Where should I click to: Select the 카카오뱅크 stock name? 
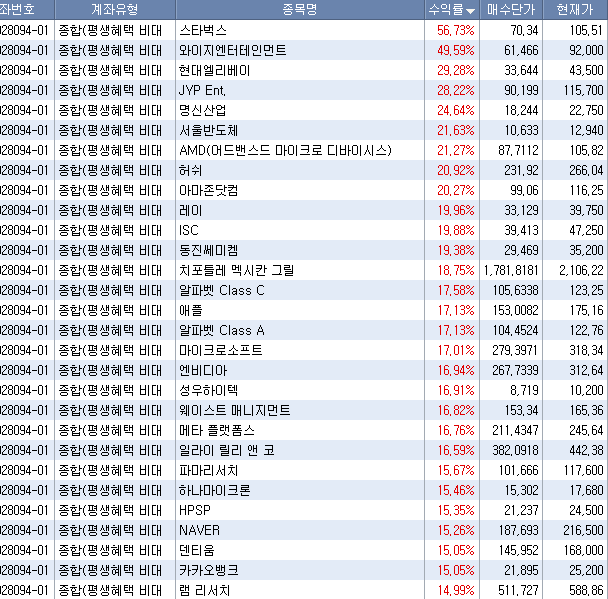point(208,570)
